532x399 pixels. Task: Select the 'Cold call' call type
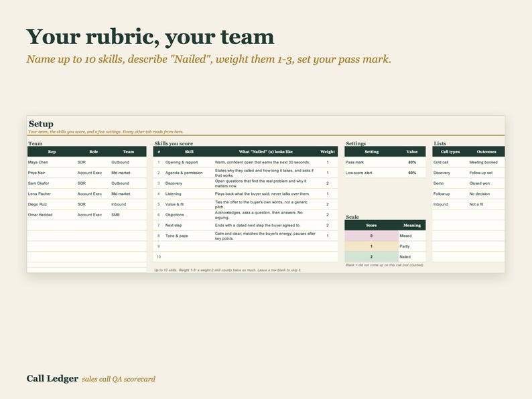(450, 163)
